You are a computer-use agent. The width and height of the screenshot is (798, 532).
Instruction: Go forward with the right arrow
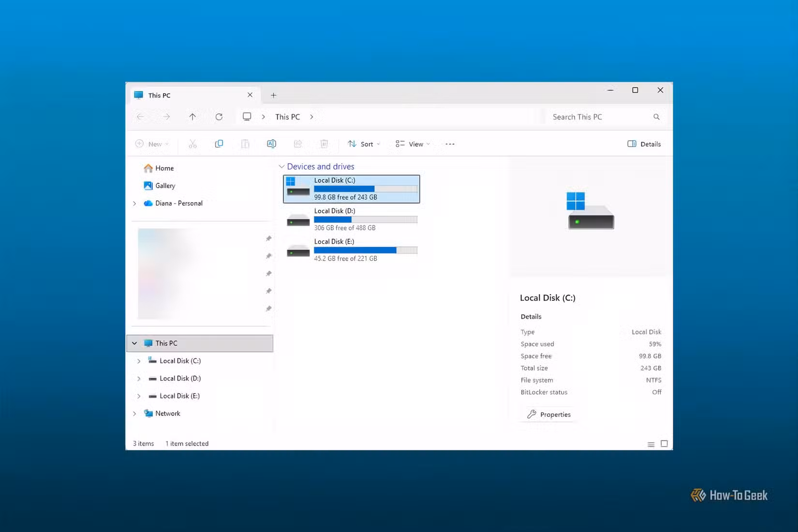coord(166,117)
